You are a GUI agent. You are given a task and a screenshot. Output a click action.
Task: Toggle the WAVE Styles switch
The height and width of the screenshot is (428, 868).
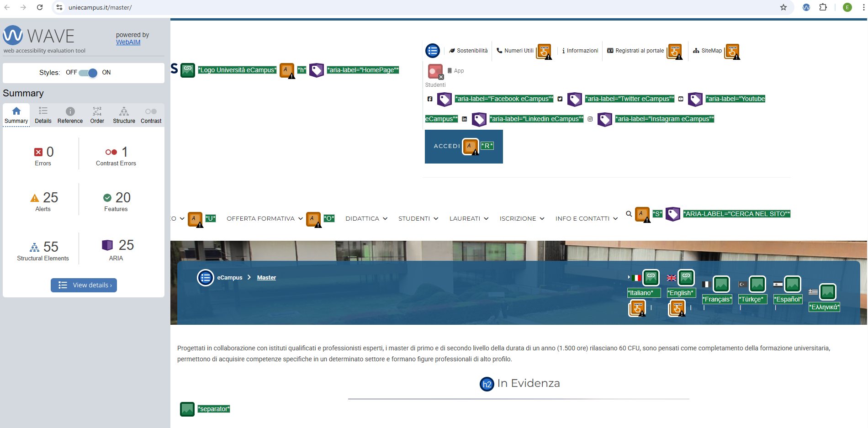click(88, 73)
